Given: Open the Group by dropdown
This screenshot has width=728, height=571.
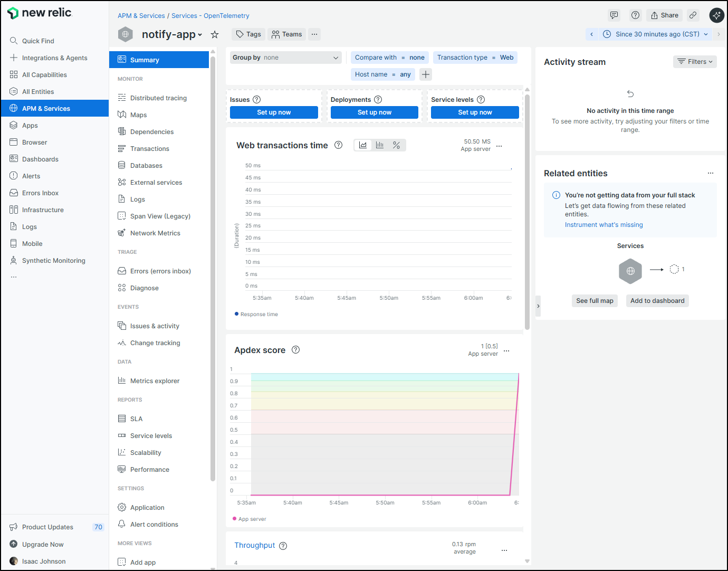Looking at the screenshot, I should pyautogui.click(x=285, y=58).
